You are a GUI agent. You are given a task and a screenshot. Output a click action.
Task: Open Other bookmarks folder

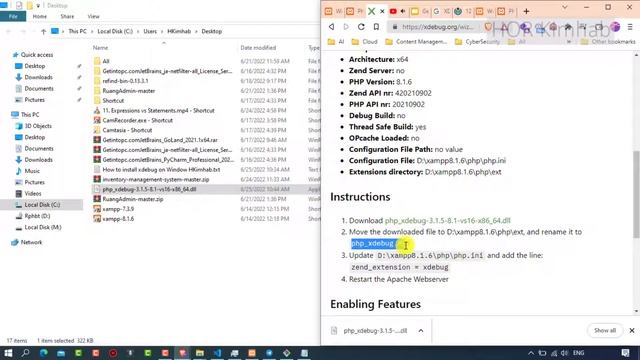tap(608, 42)
